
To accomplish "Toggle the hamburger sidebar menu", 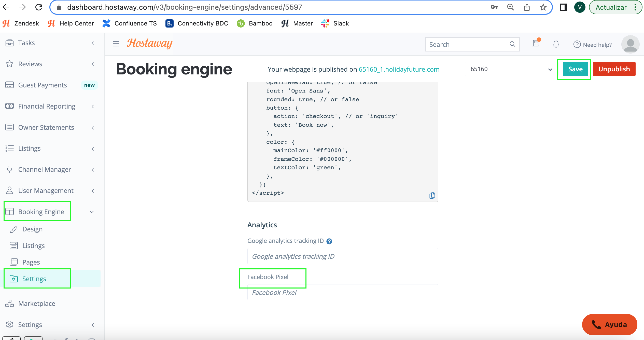I will coord(116,44).
